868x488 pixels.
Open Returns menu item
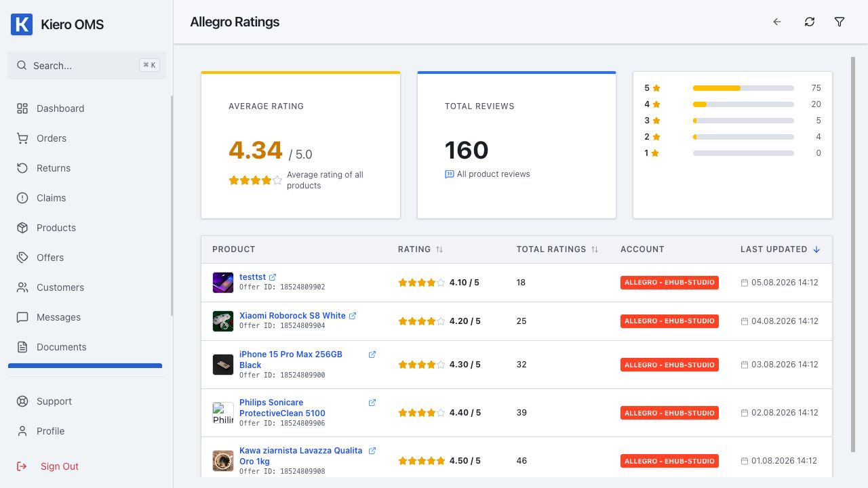point(86,168)
